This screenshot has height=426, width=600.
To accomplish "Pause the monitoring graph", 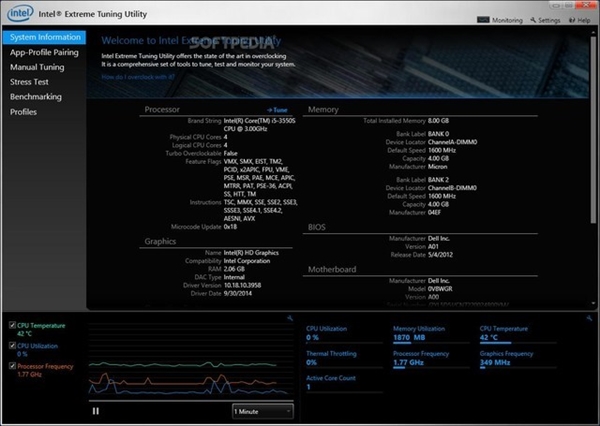I will [96, 411].
